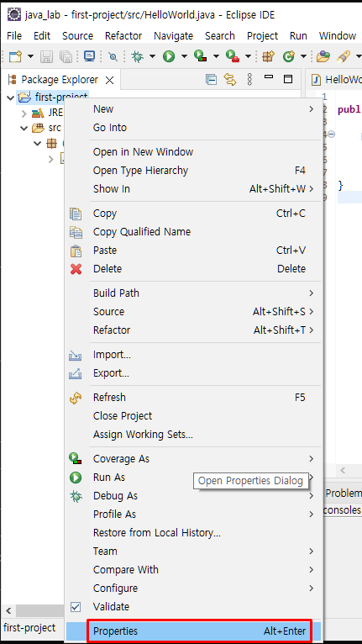Minimize the Package Explorer view

point(269,77)
